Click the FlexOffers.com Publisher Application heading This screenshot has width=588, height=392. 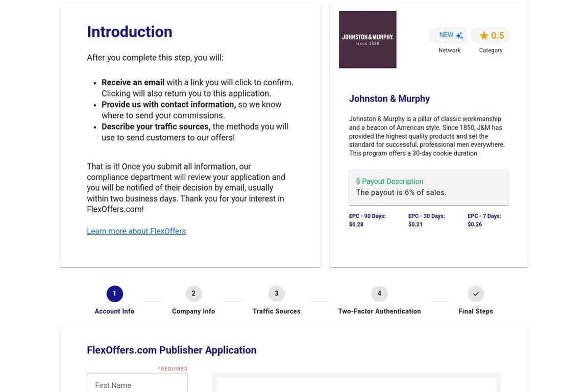171,350
